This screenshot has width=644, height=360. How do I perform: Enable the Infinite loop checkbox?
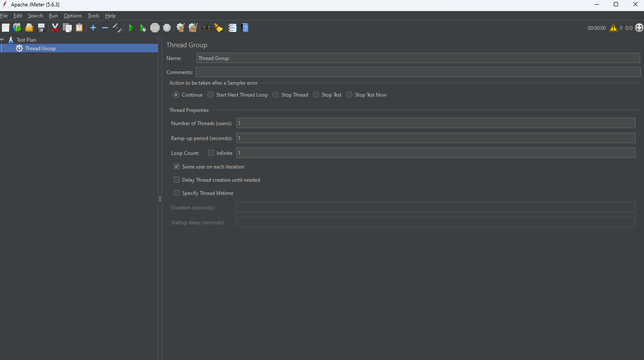pyautogui.click(x=211, y=153)
